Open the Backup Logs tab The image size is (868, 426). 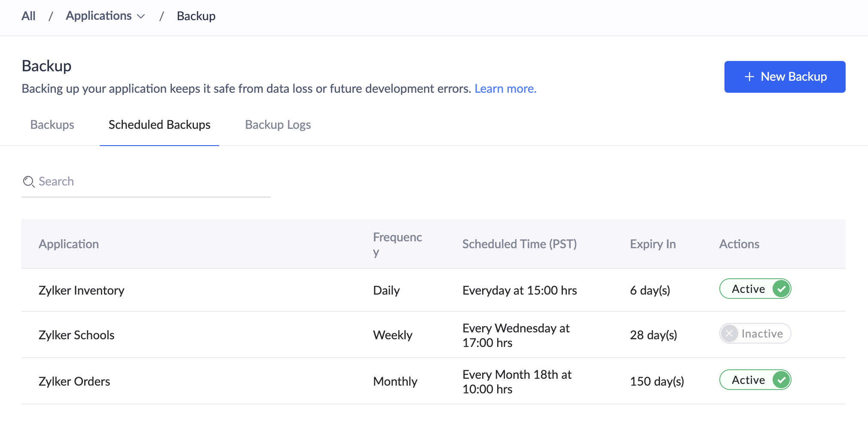click(x=278, y=125)
